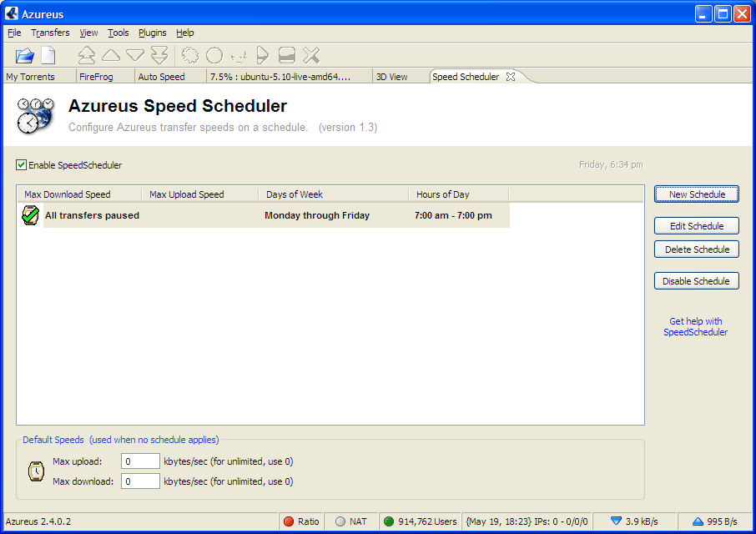The height and width of the screenshot is (534, 756).
Task: Click the move down triangle icon
Action: 135,55
